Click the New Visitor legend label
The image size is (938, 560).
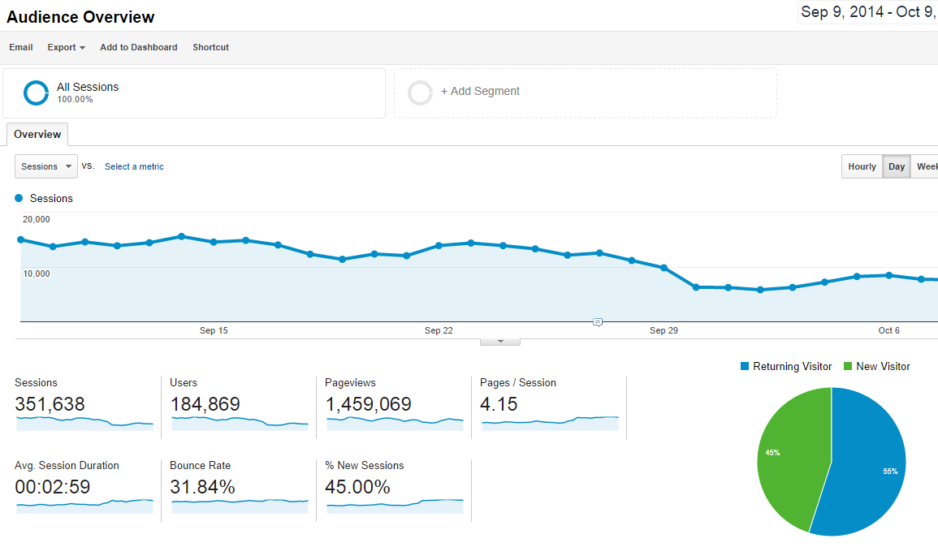[x=883, y=366]
